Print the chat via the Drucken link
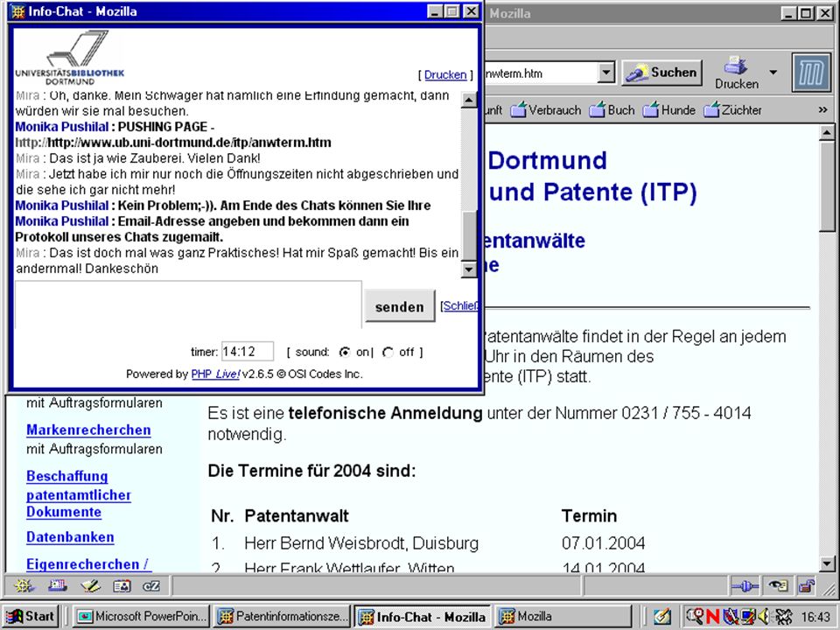Screen dimensions: 840x630 [445, 74]
